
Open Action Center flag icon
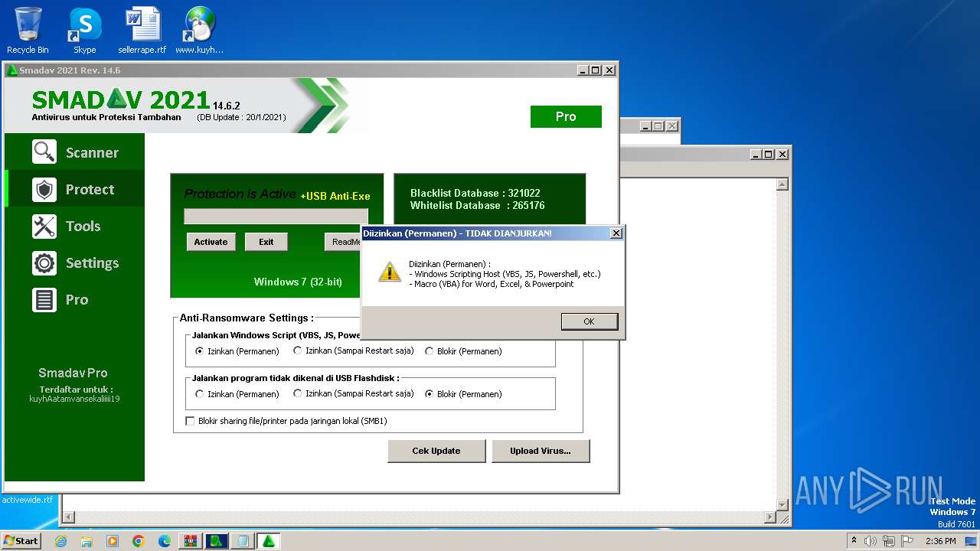pyautogui.click(x=908, y=541)
